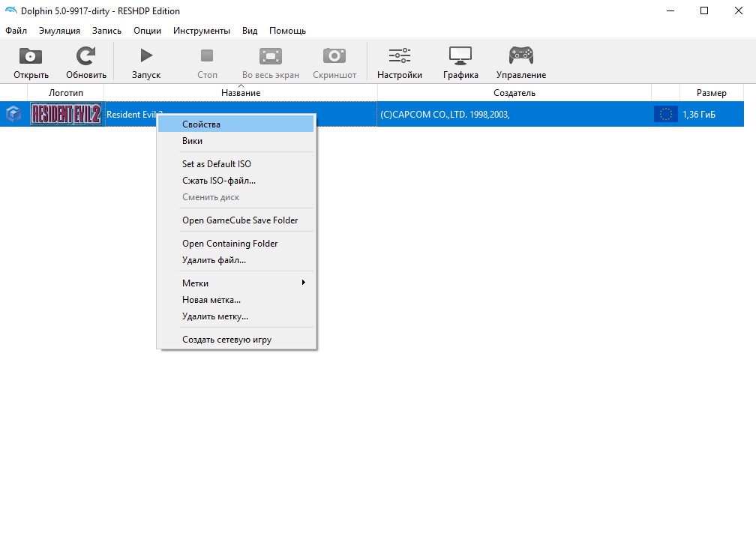Click Open GameCube Save Folder entry

pos(240,220)
